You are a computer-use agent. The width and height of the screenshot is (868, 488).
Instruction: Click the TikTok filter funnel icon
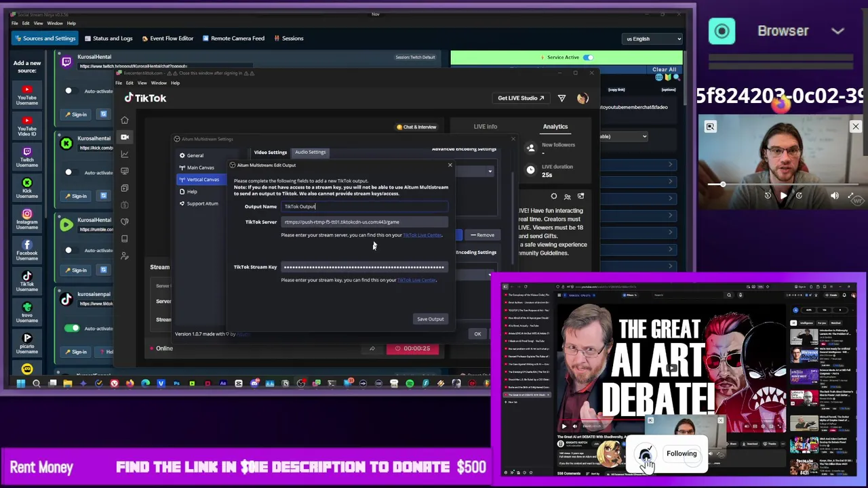561,98
